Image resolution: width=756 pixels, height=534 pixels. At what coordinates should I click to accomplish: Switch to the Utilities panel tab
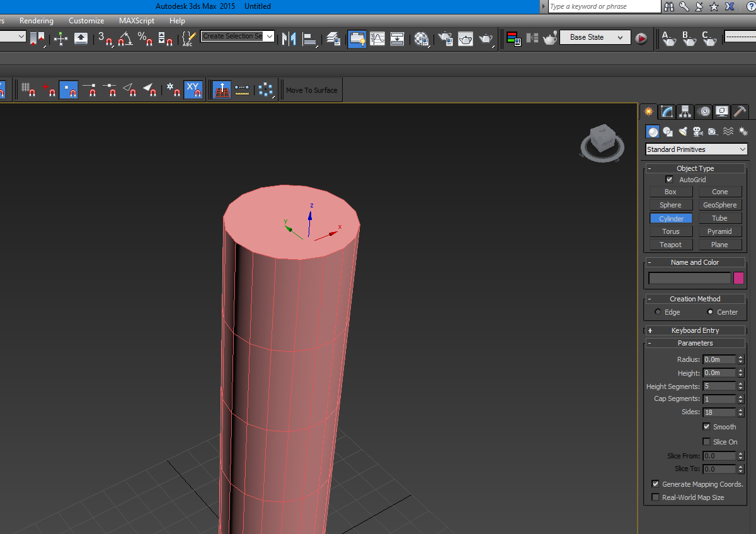tap(740, 112)
